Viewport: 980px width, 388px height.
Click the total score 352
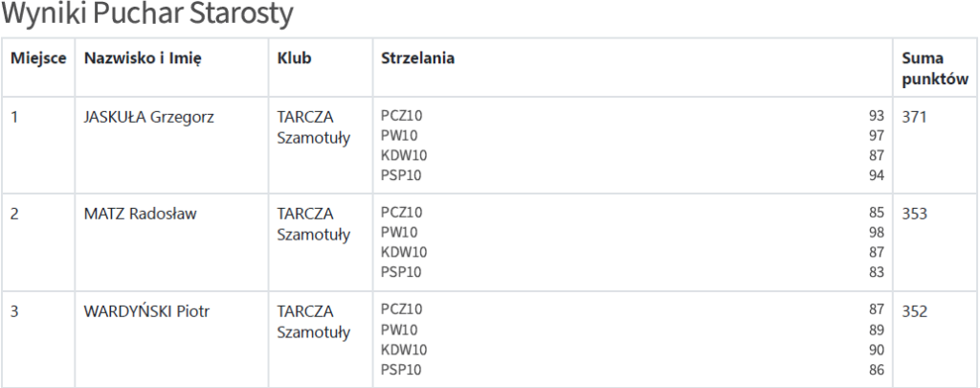(914, 311)
